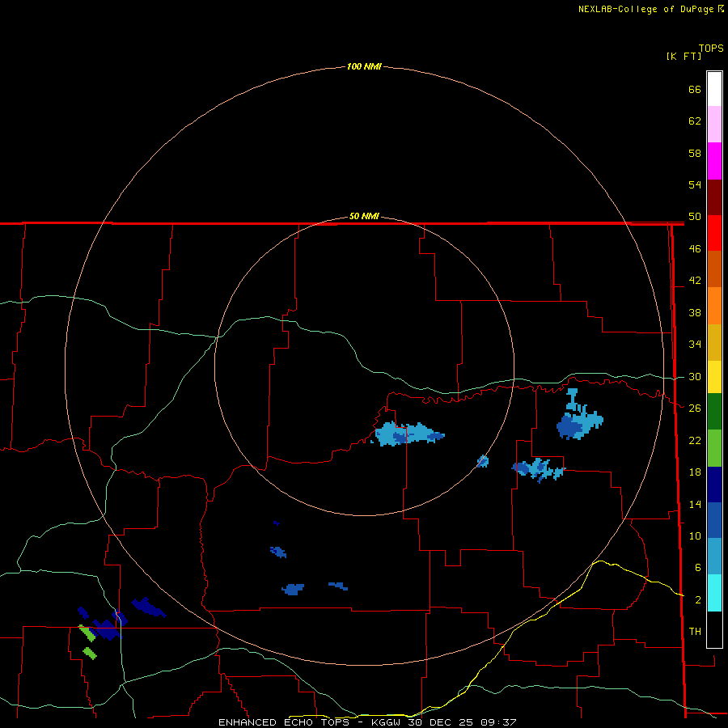Click the "NEXLAB-College of DuPage" credit text
Viewport: 728px width, 728px height.
pyautogui.click(x=645, y=9)
